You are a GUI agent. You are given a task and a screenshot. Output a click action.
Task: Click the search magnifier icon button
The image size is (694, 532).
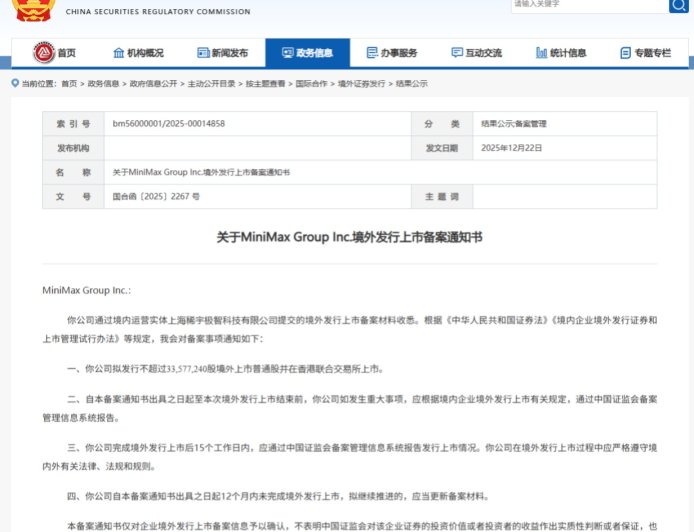(x=679, y=5)
